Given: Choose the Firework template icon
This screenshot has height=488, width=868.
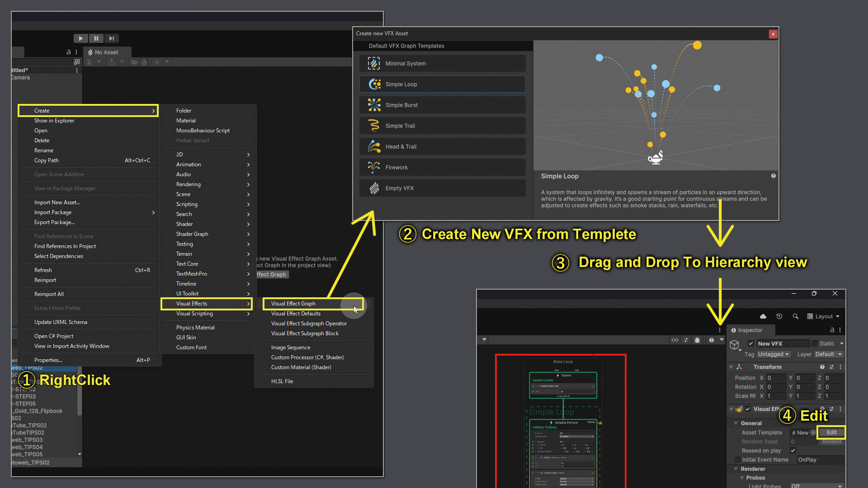Looking at the screenshot, I should (374, 167).
